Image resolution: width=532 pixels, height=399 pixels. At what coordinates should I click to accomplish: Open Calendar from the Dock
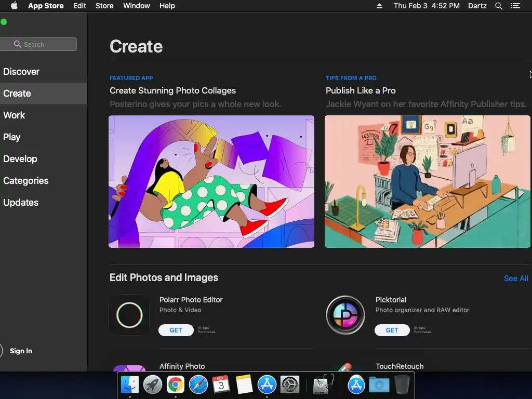tap(221, 385)
